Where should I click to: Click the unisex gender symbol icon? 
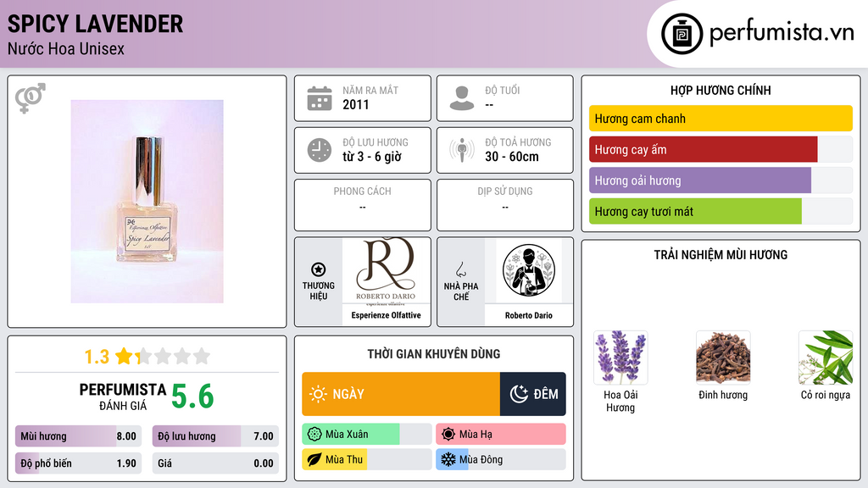tap(31, 98)
